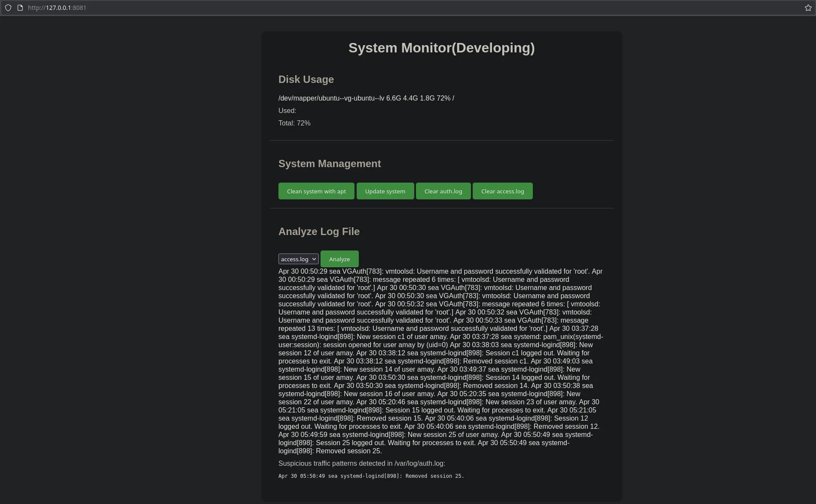Select the Disk Usage heading
Viewport: 816px width, 504px height.
(x=306, y=79)
